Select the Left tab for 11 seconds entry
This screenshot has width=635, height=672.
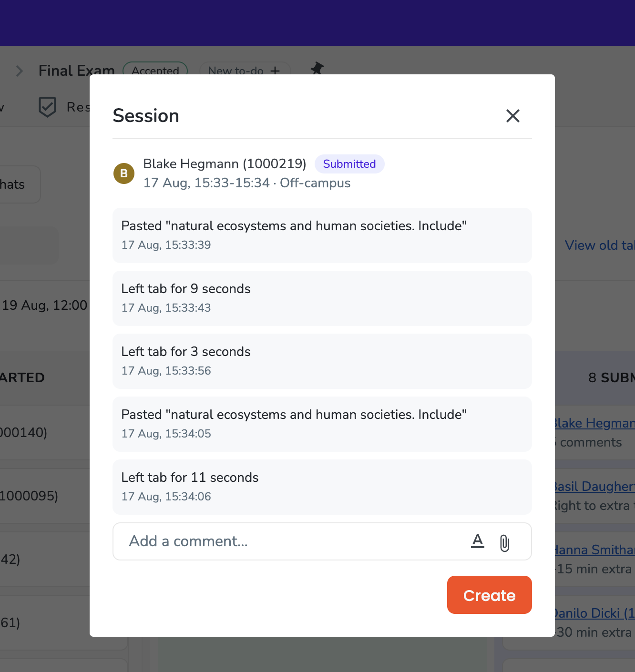click(322, 487)
